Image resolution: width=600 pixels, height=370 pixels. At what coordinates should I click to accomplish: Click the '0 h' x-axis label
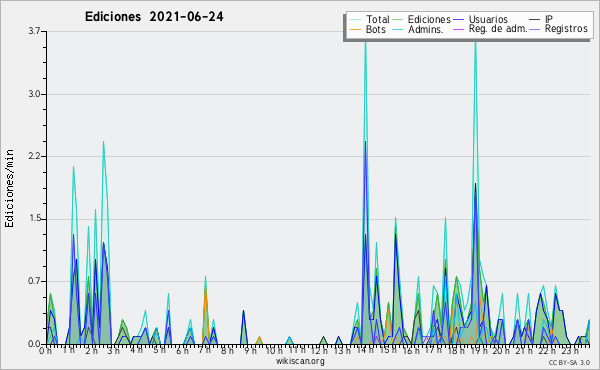pyautogui.click(x=45, y=351)
